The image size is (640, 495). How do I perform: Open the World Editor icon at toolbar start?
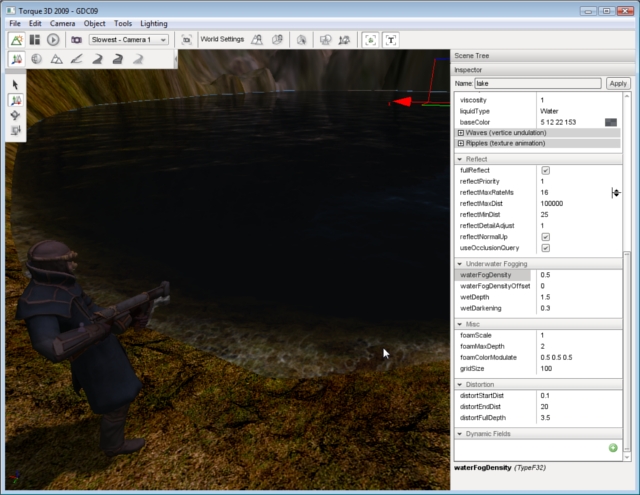(x=16, y=40)
